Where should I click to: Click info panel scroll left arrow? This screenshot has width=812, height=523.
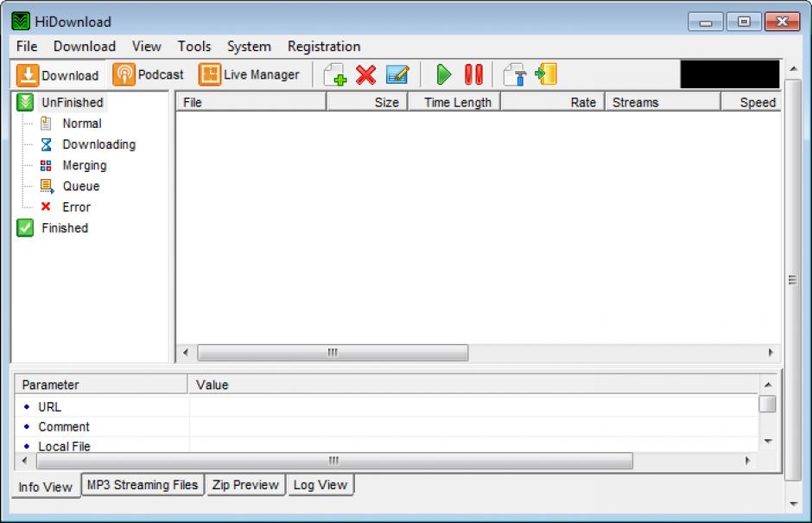pyautogui.click(x=24, y=461)
